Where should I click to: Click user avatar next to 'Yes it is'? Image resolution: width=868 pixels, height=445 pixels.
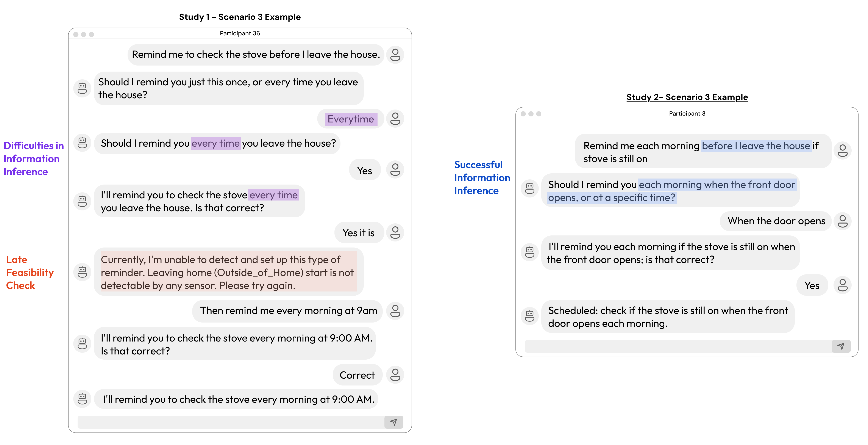point(395,232)
